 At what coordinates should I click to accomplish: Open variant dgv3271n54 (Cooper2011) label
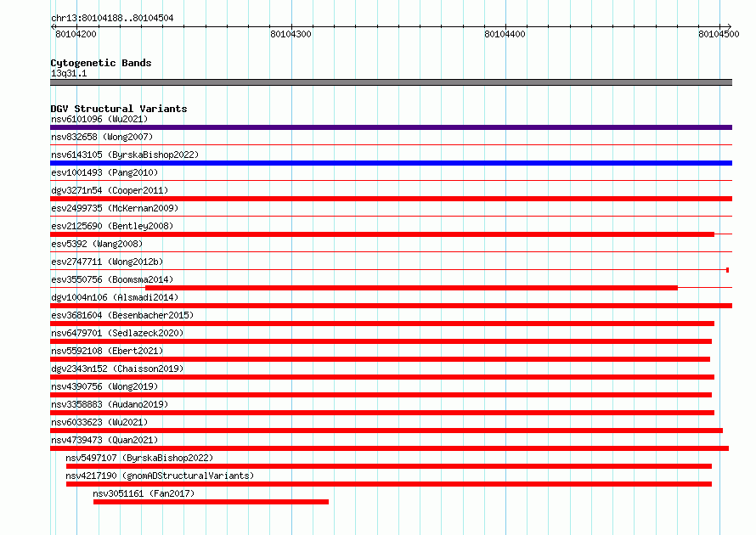click(110, 190)
